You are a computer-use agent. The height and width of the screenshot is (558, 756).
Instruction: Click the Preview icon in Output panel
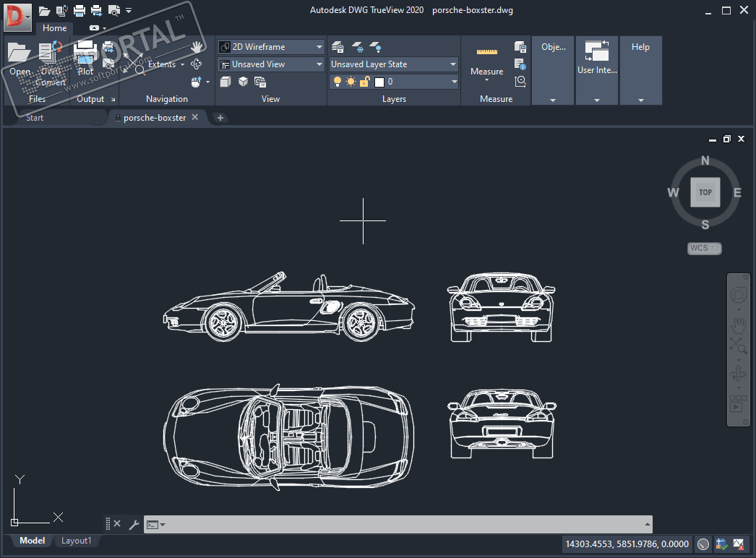point(109,63)
